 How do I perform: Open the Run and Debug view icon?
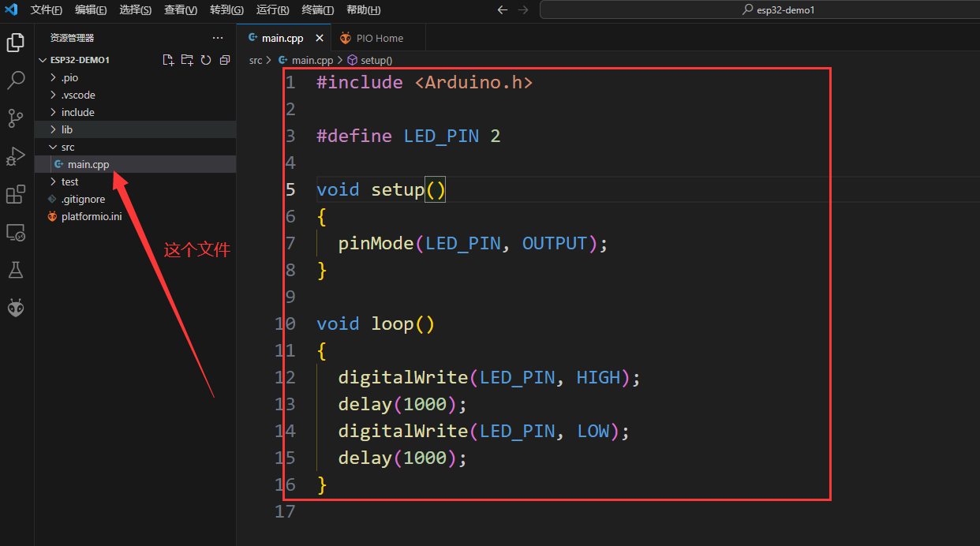(15, 156)
